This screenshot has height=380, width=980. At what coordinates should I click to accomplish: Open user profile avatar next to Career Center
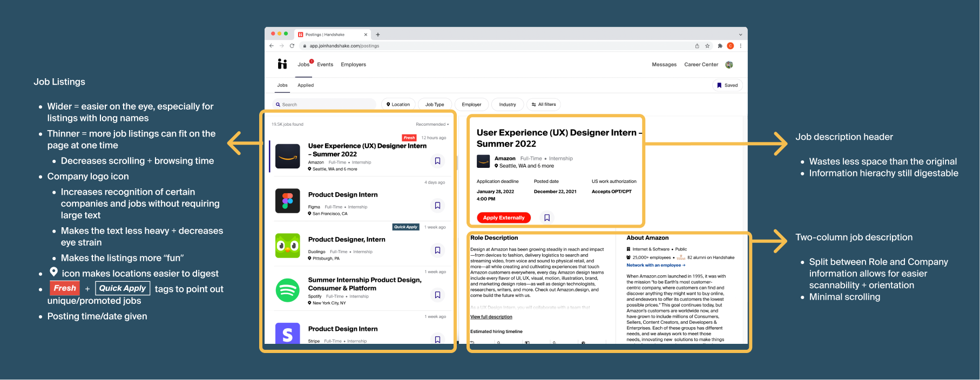(x=729, y=65)
